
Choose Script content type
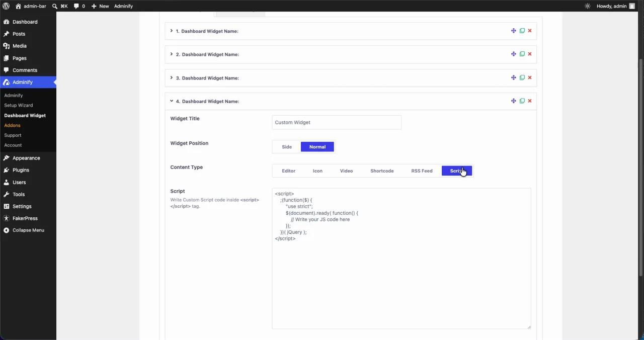457,171
